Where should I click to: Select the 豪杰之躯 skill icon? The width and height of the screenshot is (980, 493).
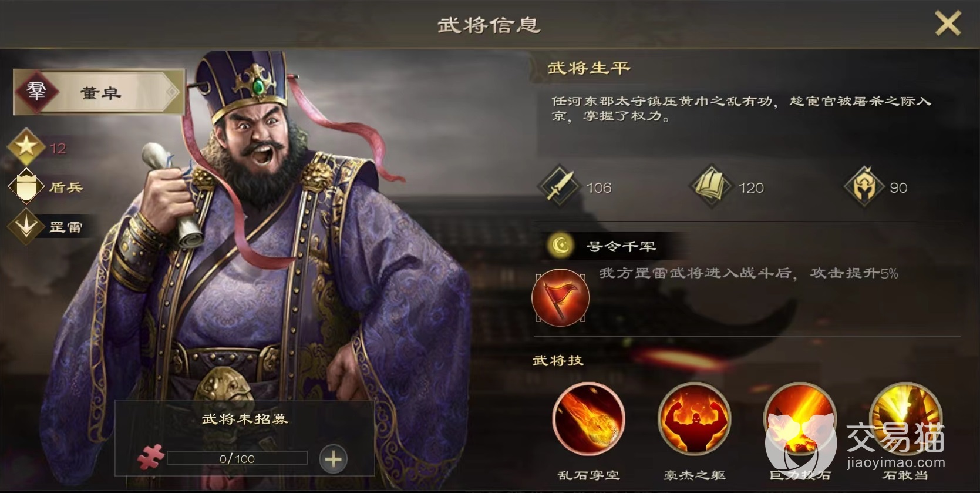click(694, 419)
